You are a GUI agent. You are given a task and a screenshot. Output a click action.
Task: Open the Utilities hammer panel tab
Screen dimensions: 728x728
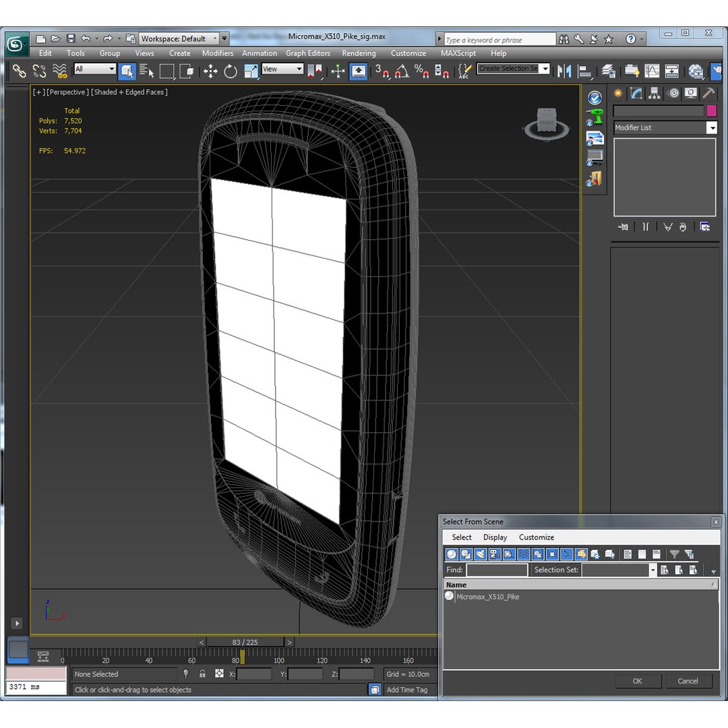pos(708,93)
